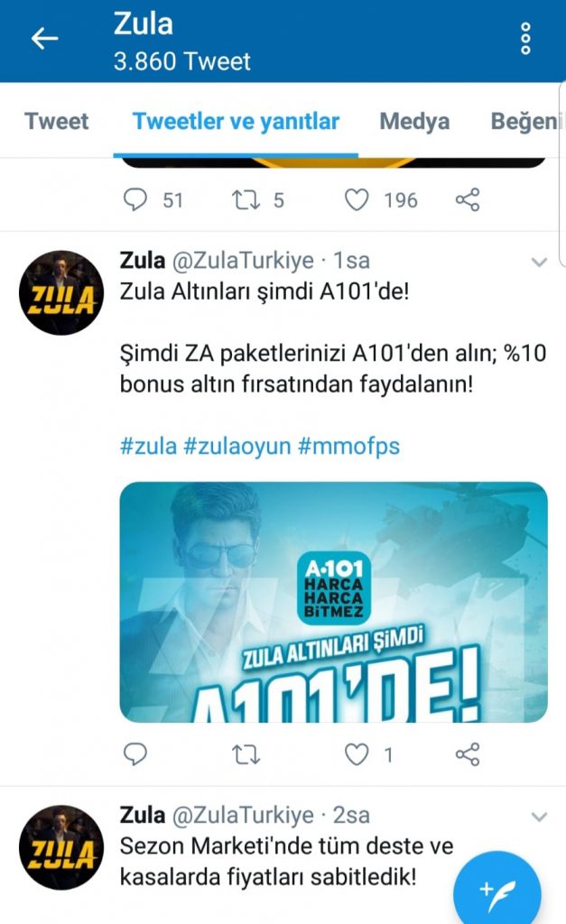Expand options chevron on 2sa tweet

[x=540, y=817]
